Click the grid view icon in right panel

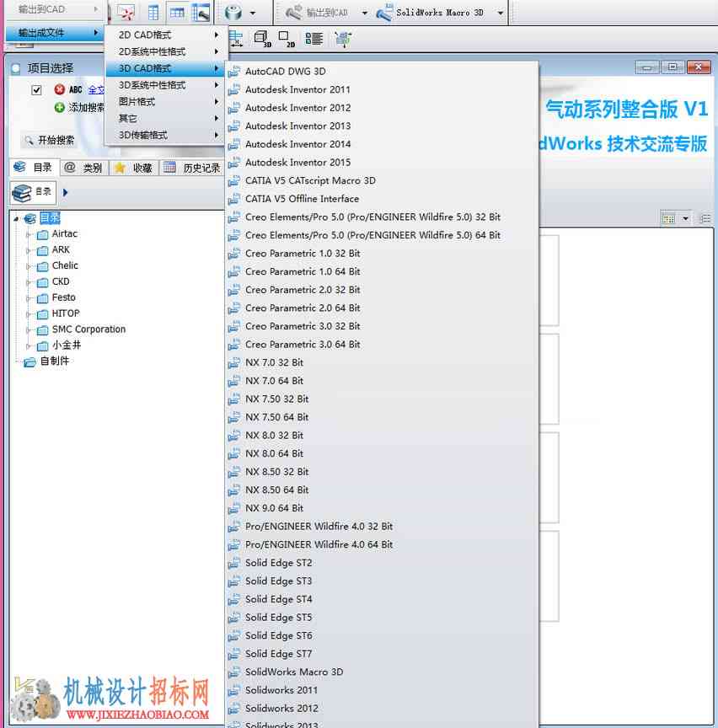[668, 219]
